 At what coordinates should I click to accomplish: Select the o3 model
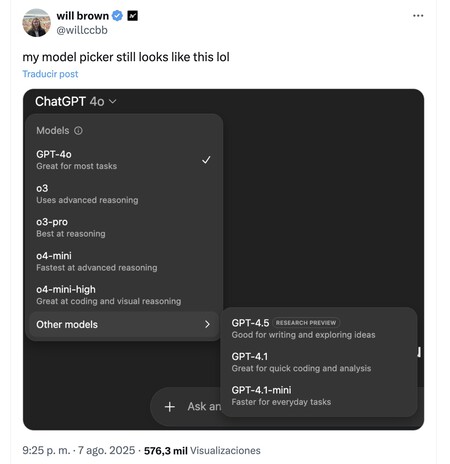123,194
